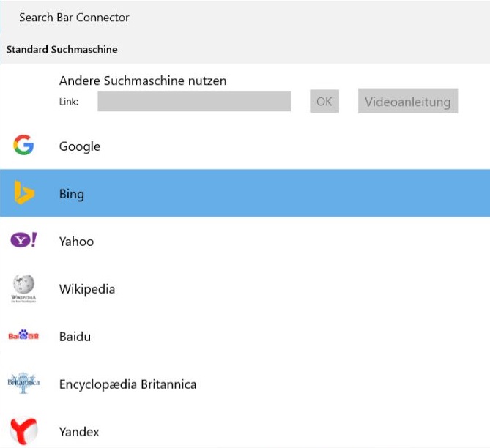Select Encyclopædia Britannica entry
This screenshot has height=448, width=490.
pos(245,384)
